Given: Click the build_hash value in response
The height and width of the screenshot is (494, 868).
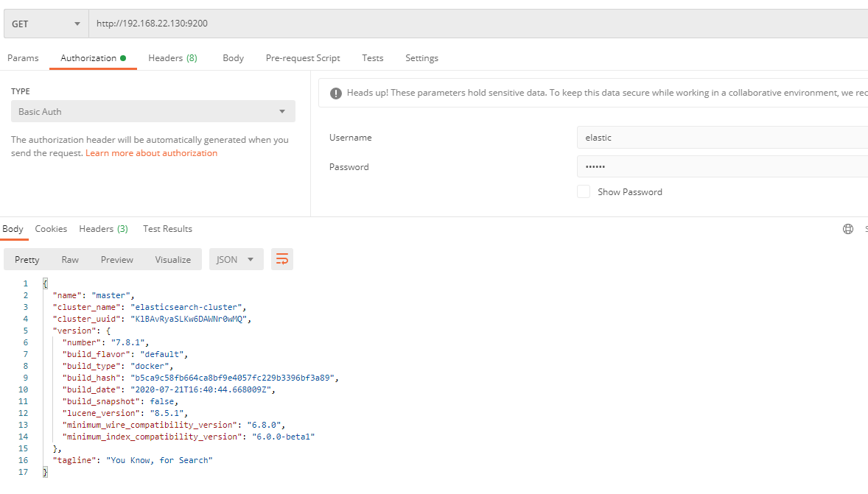Looking at the screenshot, I should 233,378.
